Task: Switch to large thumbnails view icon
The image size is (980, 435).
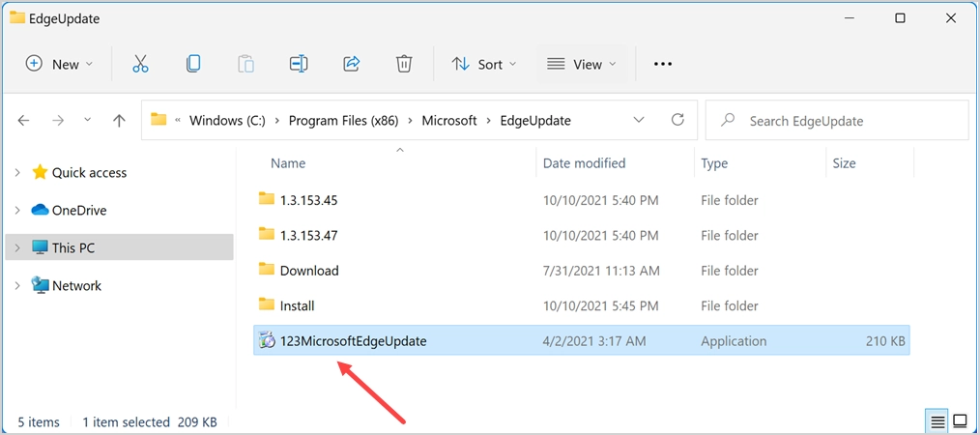Action: [960, 421]
